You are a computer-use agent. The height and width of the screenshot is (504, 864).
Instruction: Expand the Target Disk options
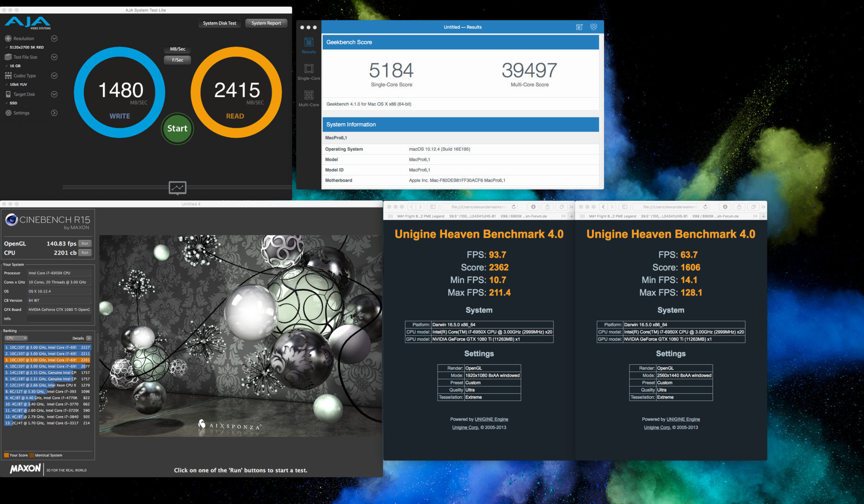pos(54,94)
